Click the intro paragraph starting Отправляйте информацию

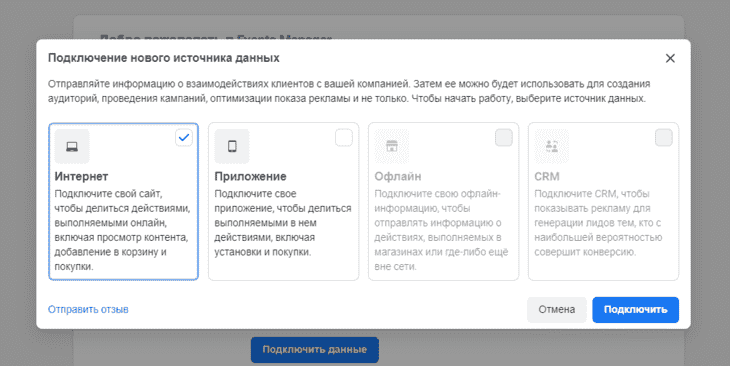coord(349,91)
